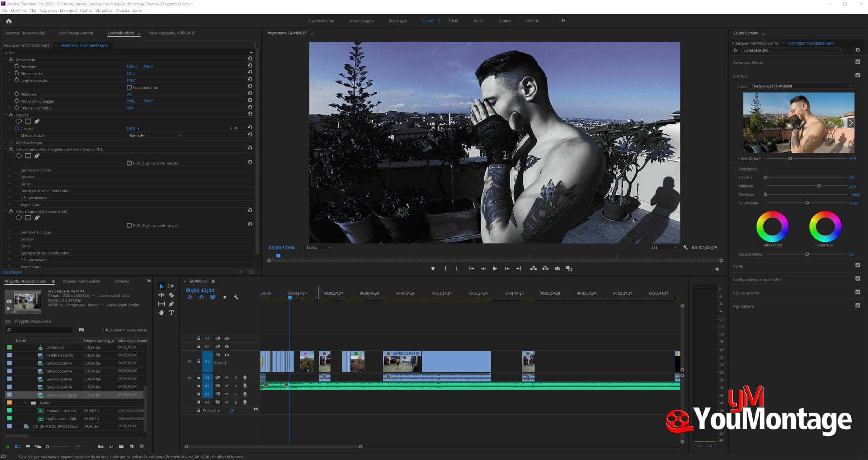Enable Scala uniforme checkbox

click(x=129, y=87)
